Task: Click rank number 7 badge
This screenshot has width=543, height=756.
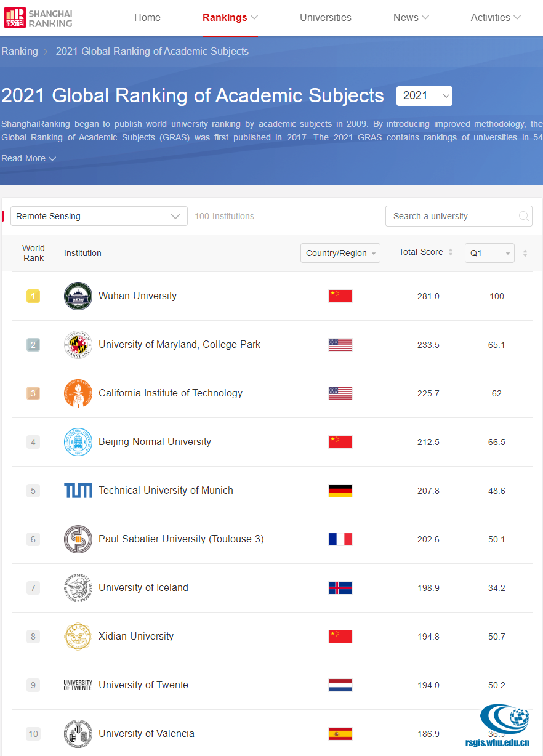Action: 33,588
